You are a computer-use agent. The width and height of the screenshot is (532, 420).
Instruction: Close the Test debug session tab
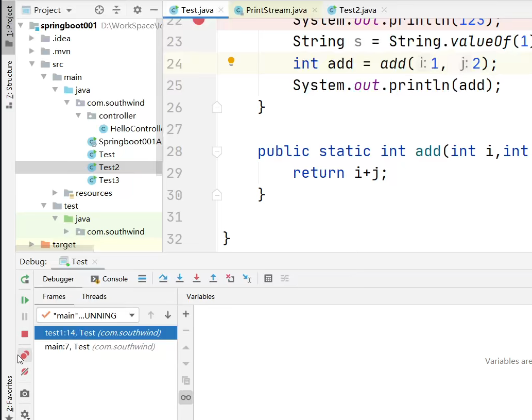[x=95, y=261]
